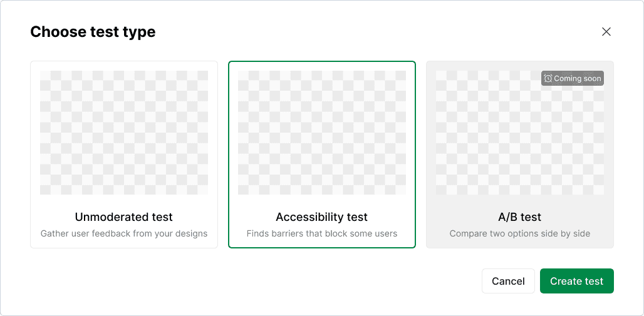
Task: Select the Unmoderated test card
Action: [124, 155]
